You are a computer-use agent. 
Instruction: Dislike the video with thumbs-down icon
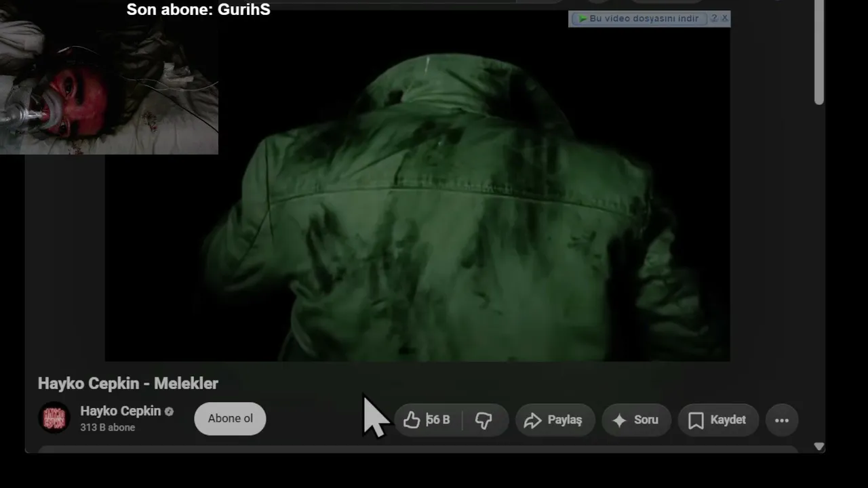pyautogui.click(x=484, y=420)
